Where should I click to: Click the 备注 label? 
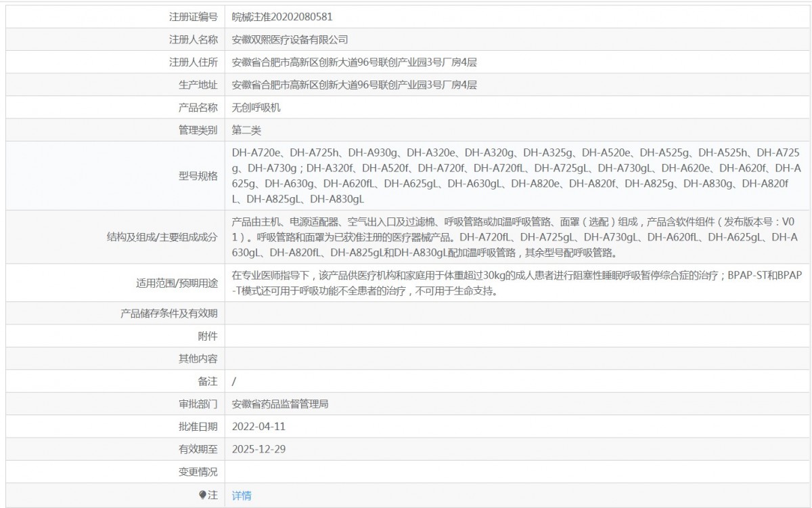pos(208,381)
